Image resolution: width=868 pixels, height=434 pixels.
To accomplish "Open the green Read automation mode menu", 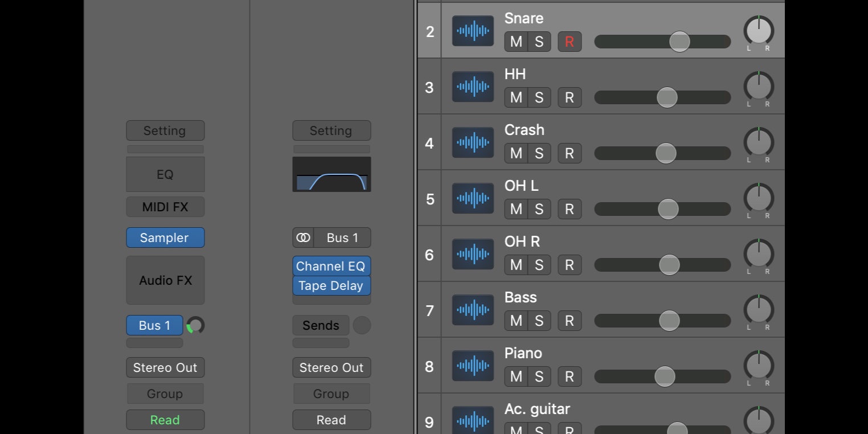I will (165, 420).
